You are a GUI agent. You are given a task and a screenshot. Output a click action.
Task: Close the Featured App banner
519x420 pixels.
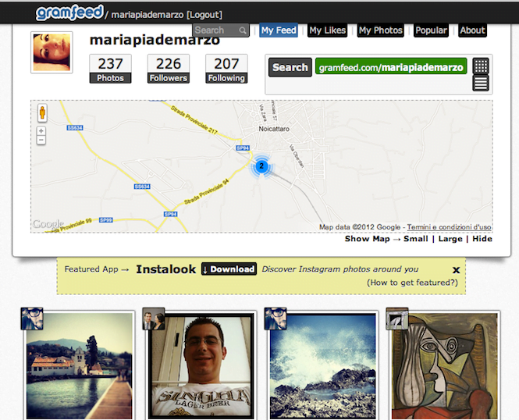pos(456,270)
